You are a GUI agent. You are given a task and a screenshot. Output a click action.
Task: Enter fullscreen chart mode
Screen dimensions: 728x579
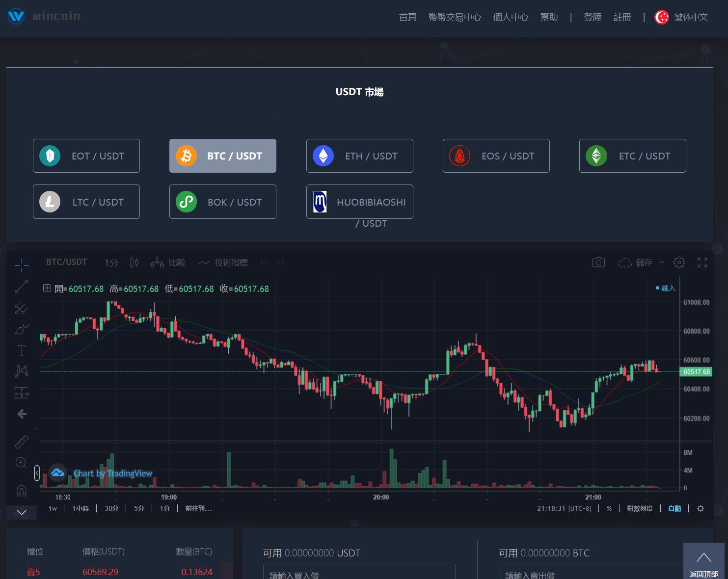(x=702, y=263)
